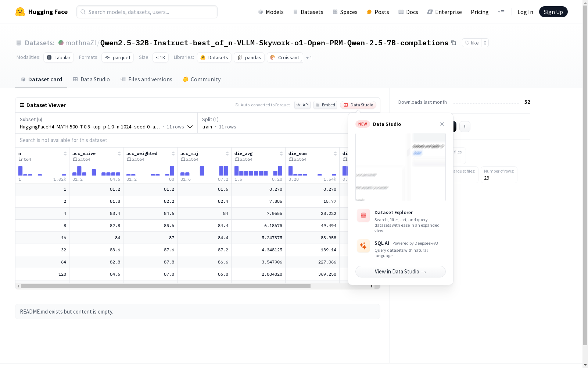Click the mothnaZl user avatar
Screen dimensions: 588x368
[x=61, y=43]
